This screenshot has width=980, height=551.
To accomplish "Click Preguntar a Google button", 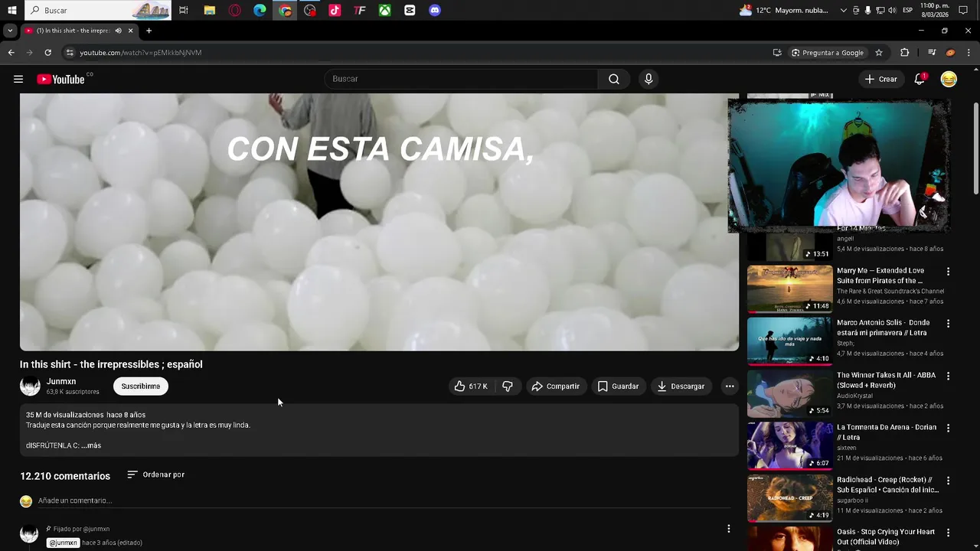I will (x=827, y=53).
